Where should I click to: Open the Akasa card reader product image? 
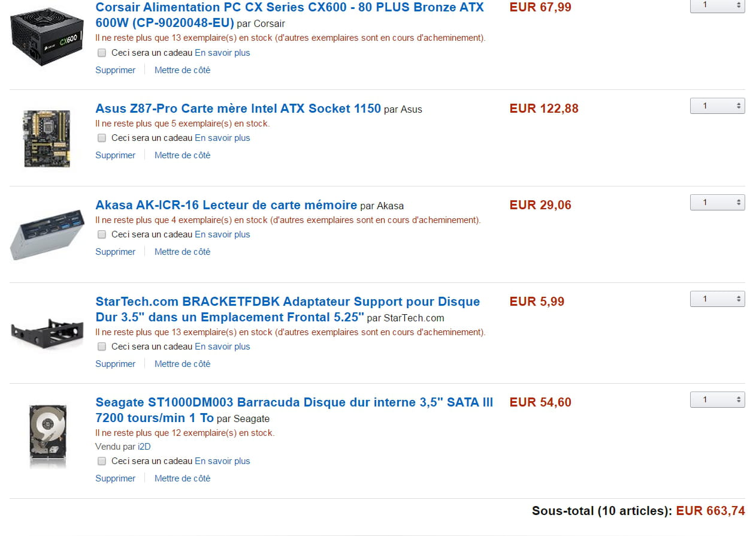click(x=47, y=233)
